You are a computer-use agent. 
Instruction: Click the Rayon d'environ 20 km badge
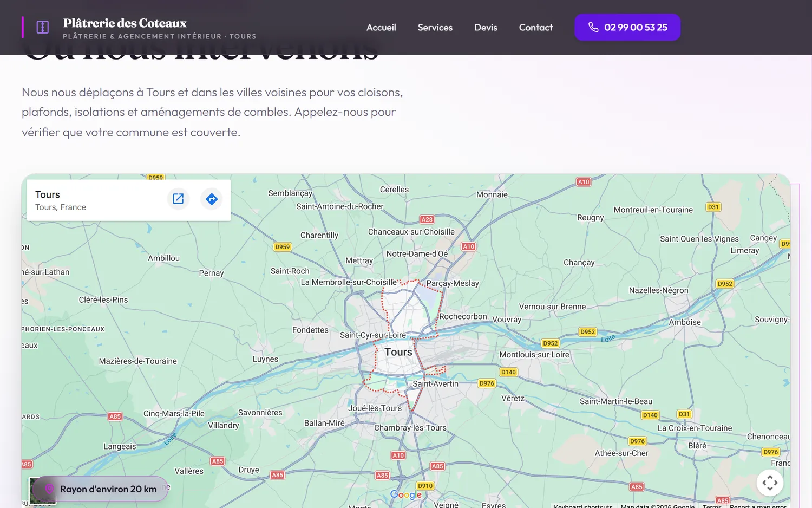[101, 489]
